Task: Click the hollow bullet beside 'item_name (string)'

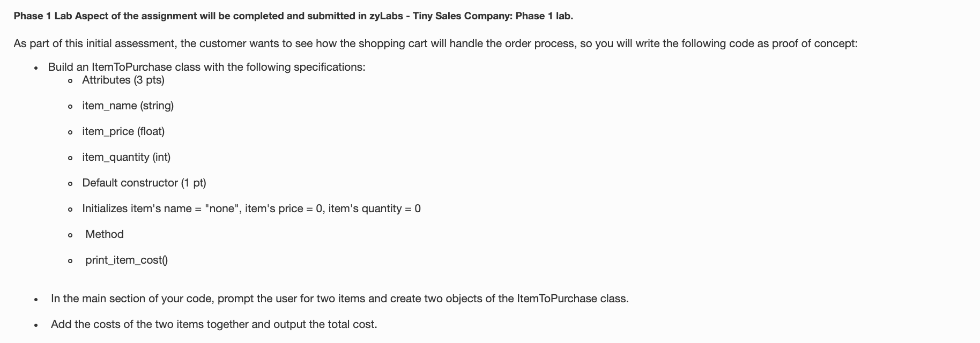Action: tap(70, 107)
